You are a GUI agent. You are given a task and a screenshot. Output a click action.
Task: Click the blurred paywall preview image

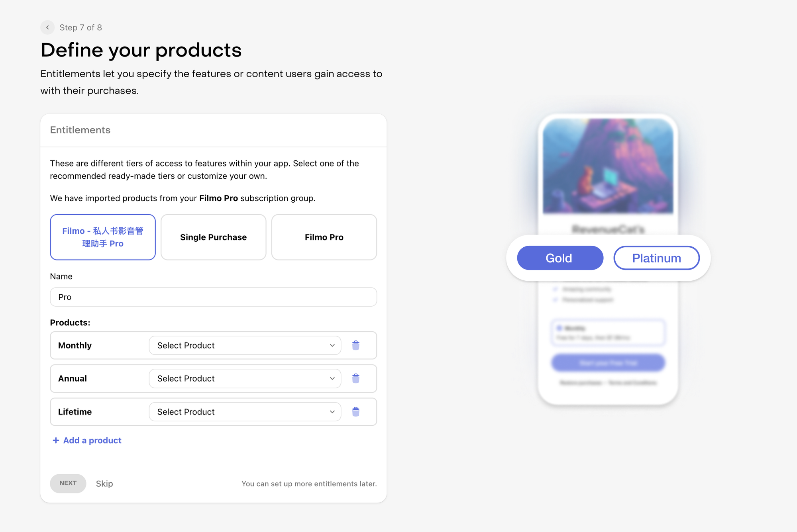608,166
